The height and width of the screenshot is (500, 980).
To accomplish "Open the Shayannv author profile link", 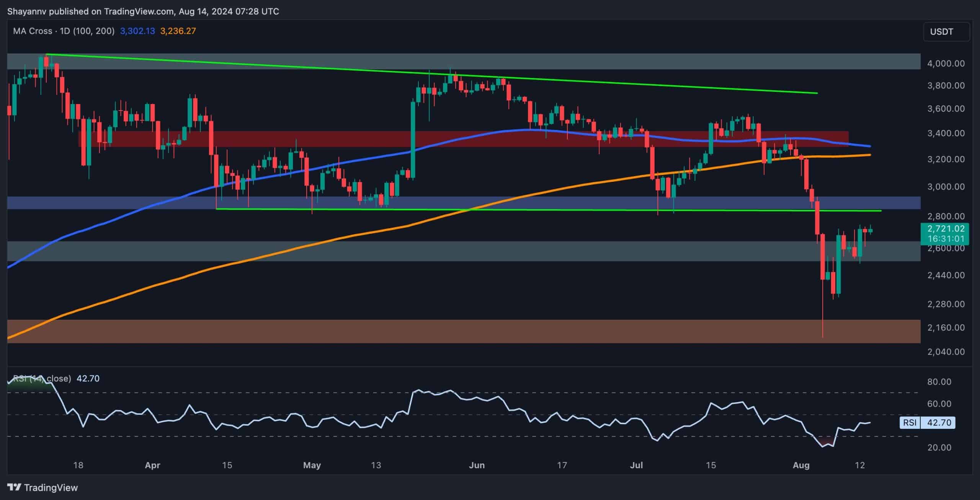I will (28, 11).
